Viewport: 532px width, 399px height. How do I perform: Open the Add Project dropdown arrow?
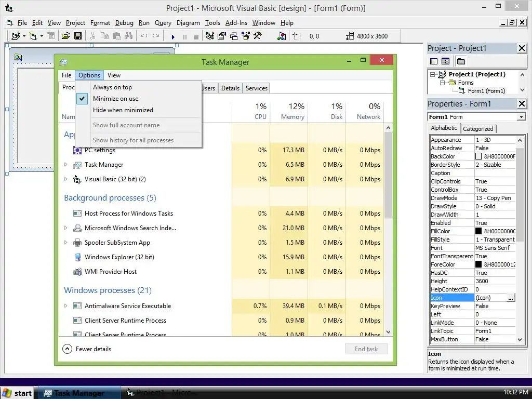(x=24, y=36)
